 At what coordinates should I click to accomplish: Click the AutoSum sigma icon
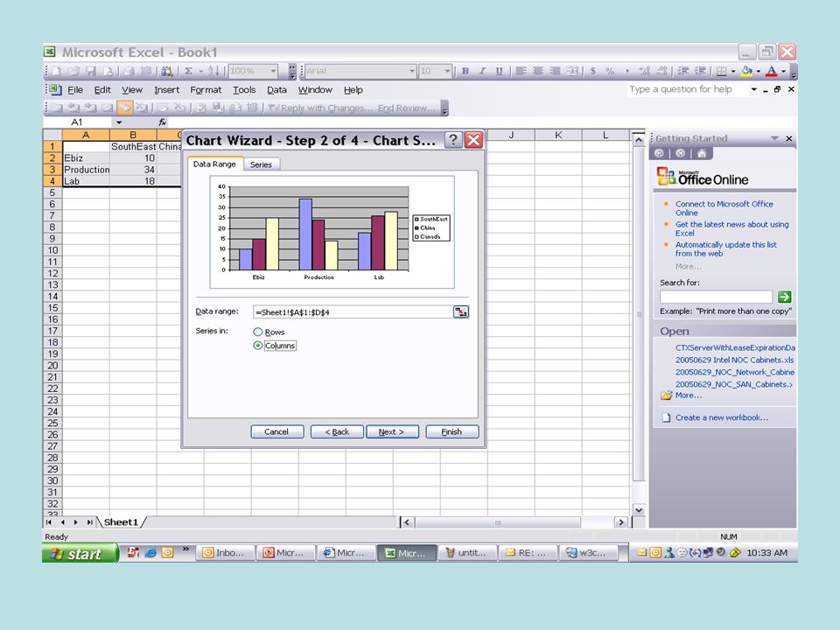click(x=189, y=71)
